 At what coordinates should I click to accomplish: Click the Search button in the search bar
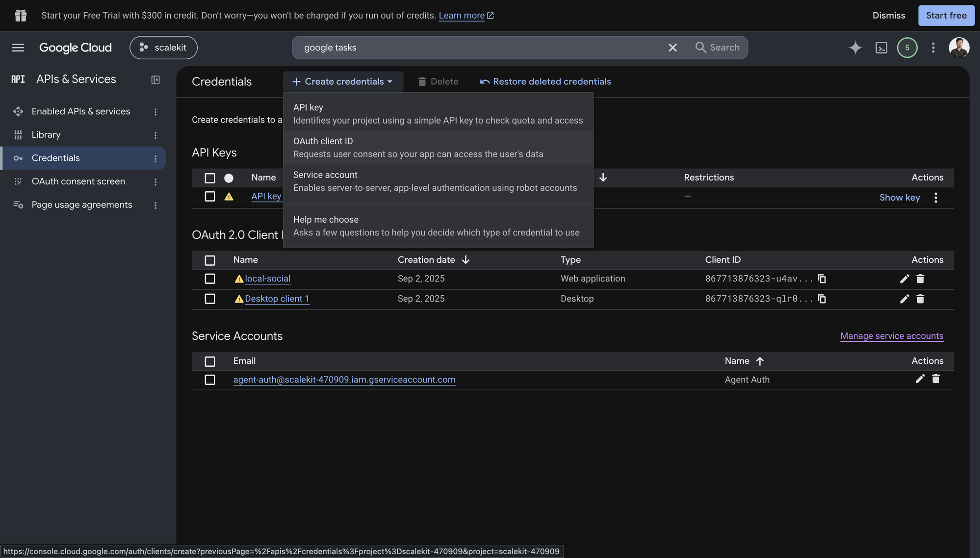[718, 48]
